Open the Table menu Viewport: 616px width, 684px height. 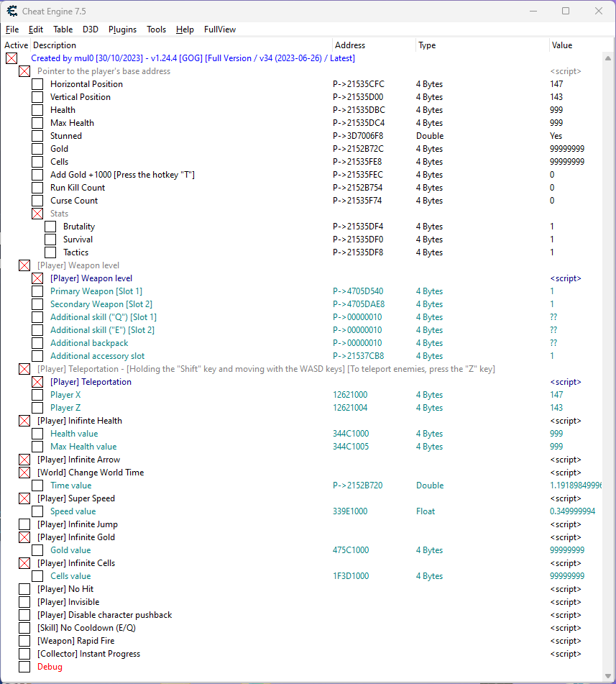click(63, 29)
